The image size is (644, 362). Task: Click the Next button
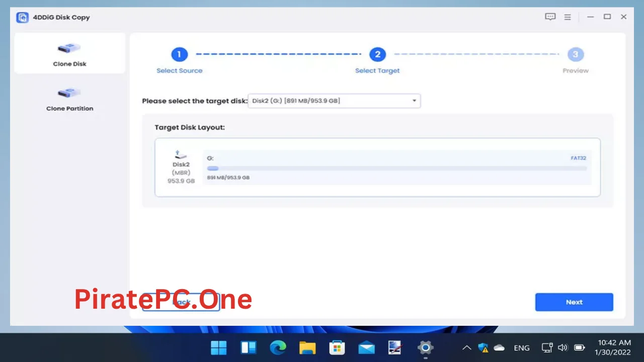point(574,302)
